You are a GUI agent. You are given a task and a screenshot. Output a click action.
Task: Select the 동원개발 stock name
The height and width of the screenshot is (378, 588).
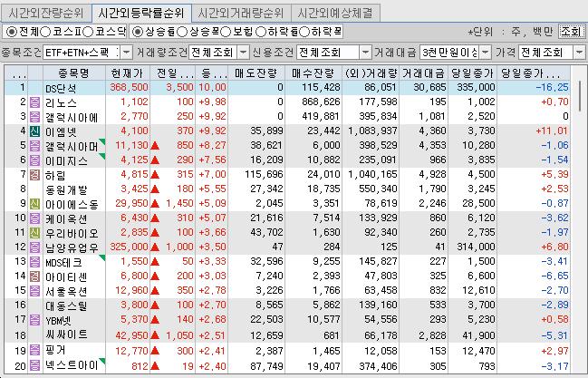click(66, 189)
